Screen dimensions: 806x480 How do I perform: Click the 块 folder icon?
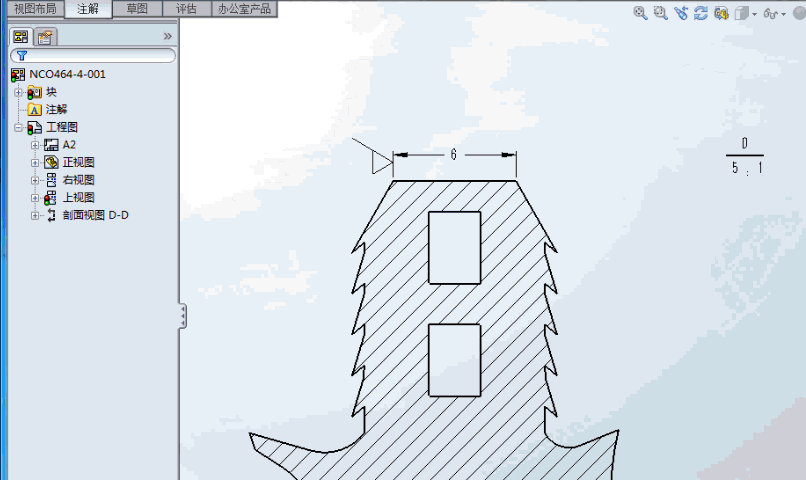click(34, 93)
